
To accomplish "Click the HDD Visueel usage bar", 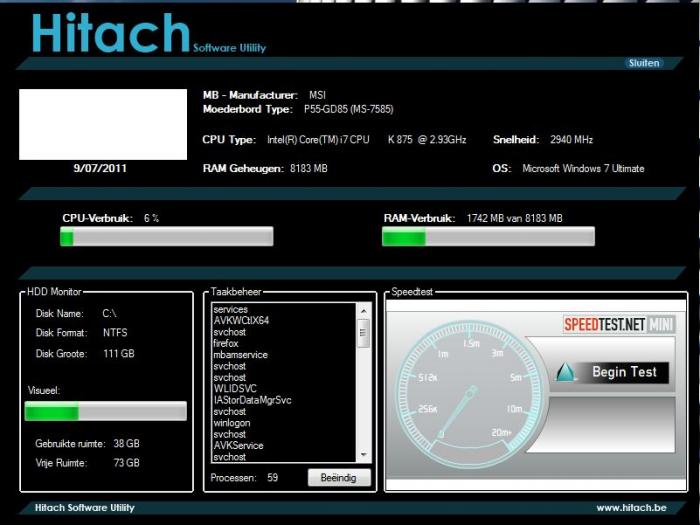I will [106, 411].
